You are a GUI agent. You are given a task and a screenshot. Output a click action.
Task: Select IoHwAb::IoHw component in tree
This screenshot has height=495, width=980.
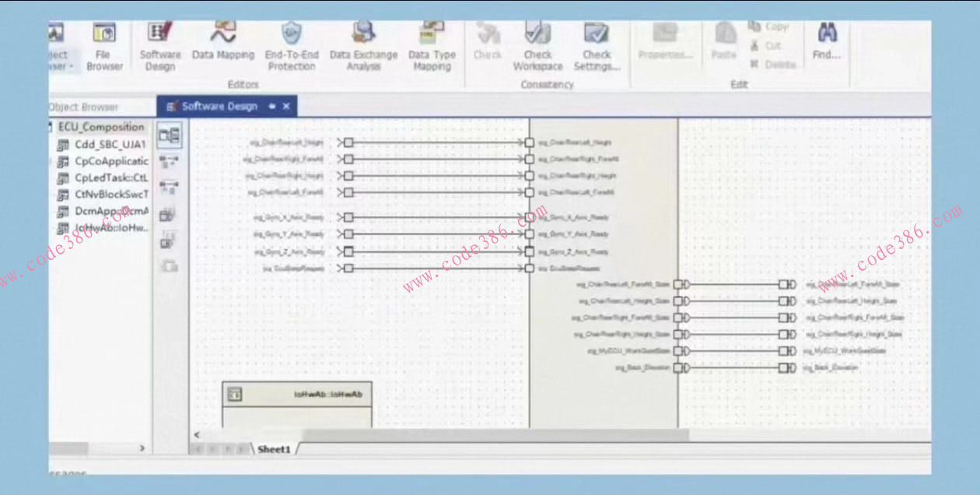tap(102, 228)
